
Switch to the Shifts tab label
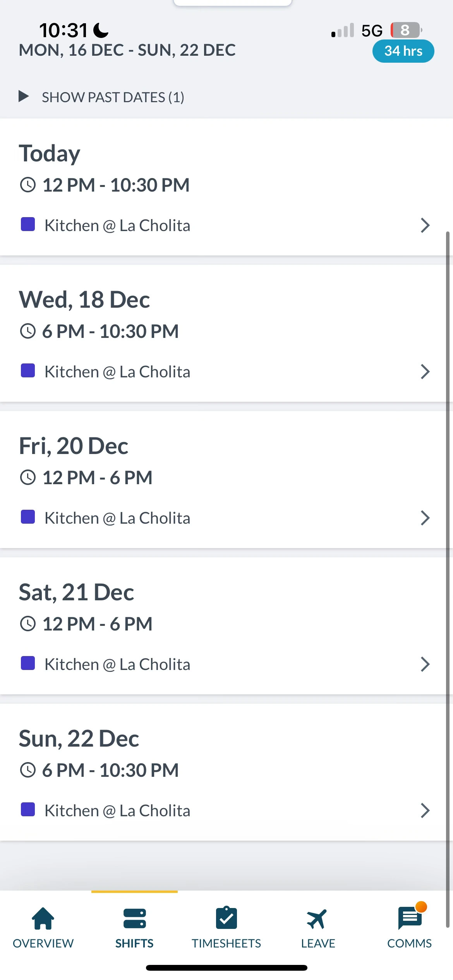pyautogui.click(x=134, y=944)
